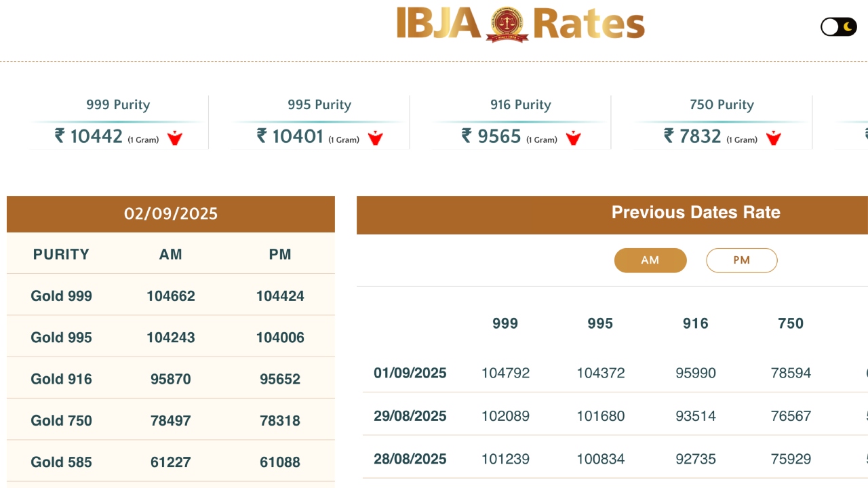Switch to PM previous rates tab
This screenshot has width=868, height=488.
741,260
